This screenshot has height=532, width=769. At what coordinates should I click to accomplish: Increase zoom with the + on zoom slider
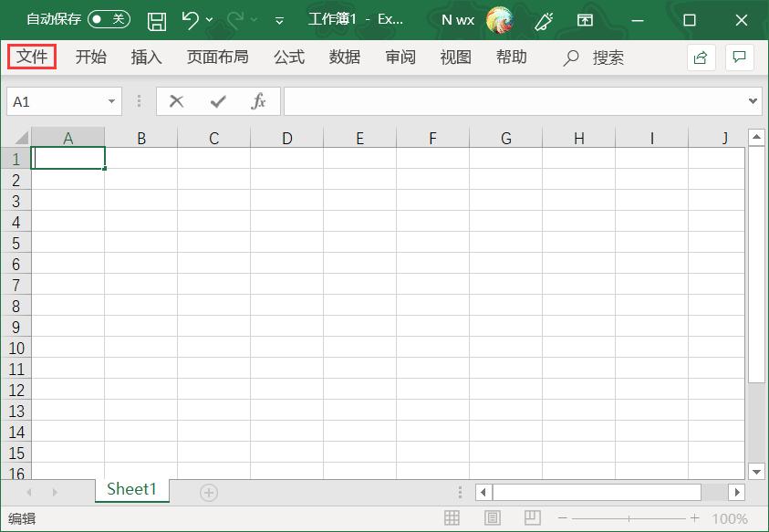click(x=694, y=517)
